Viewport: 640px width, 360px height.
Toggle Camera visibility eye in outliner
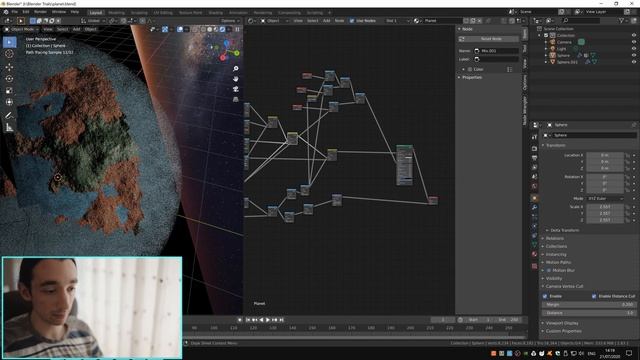click(634, 42)
